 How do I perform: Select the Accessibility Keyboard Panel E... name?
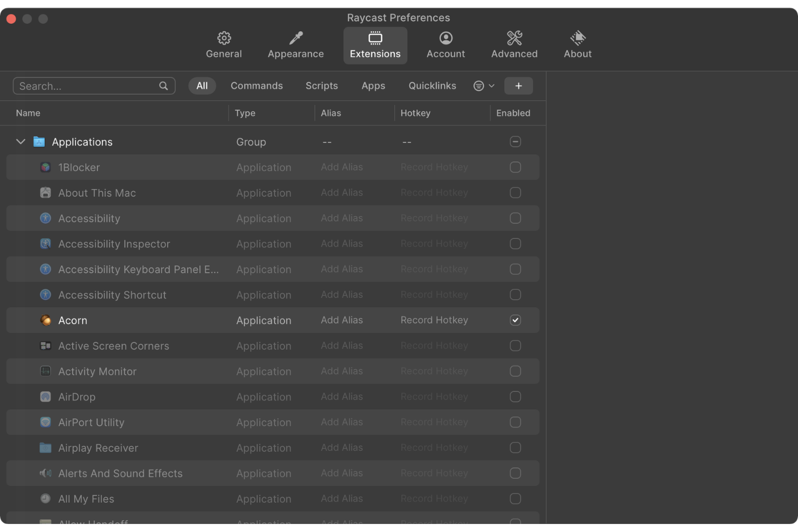(139, 269)
